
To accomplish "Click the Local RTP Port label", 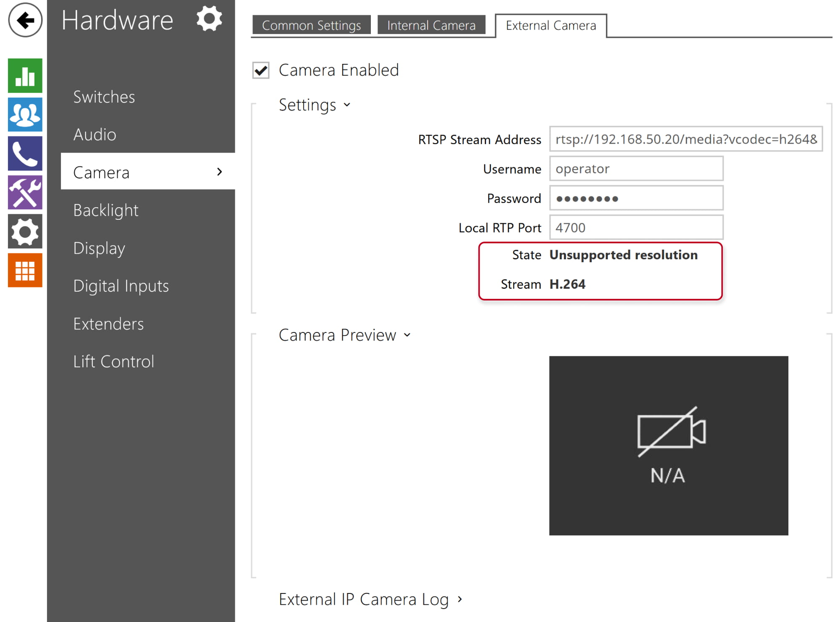I will pyautogui.click(x=500, y=228).
